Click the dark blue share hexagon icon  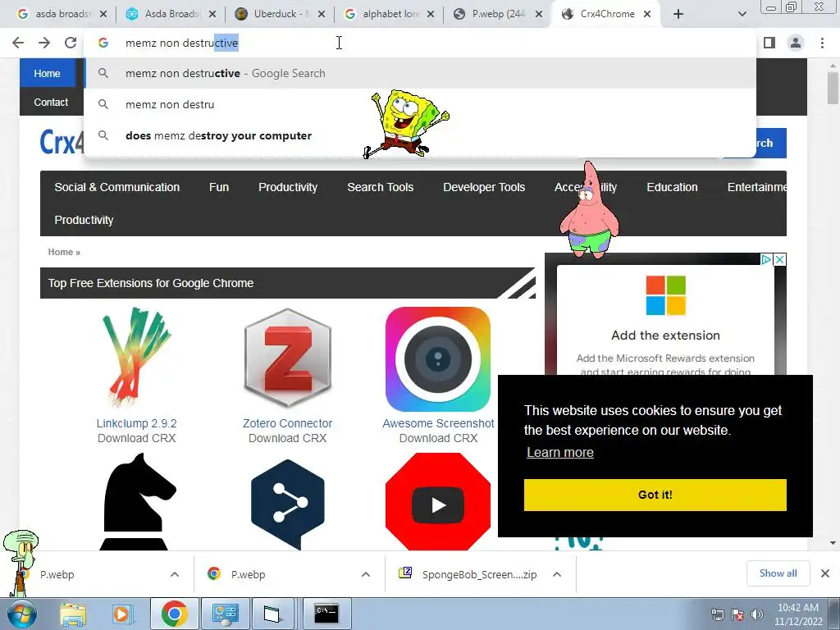288,504
